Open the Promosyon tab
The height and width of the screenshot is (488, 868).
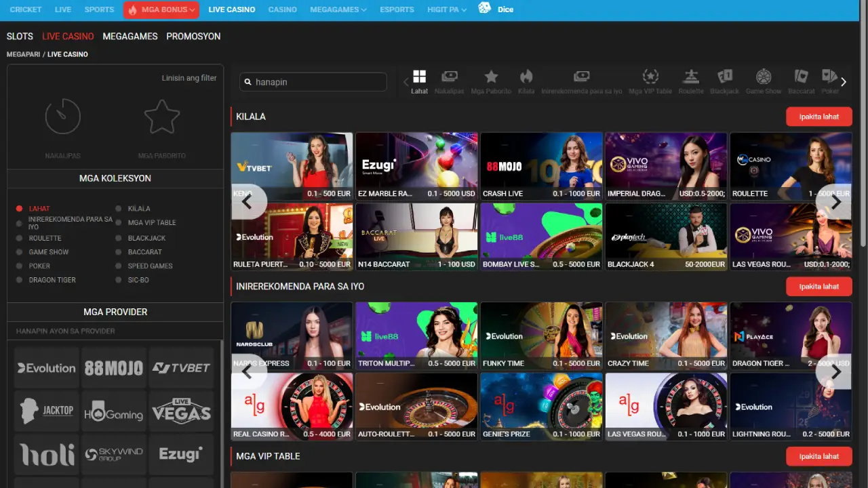(x=193, y=37)
